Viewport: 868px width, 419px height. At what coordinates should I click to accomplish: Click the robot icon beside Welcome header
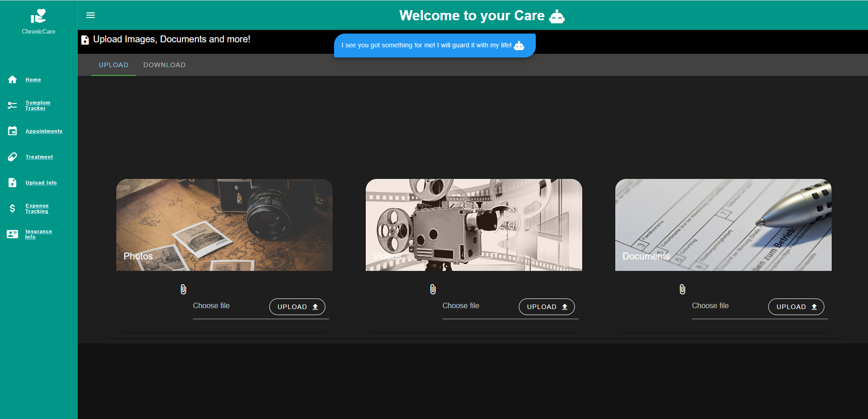point(557,17)
